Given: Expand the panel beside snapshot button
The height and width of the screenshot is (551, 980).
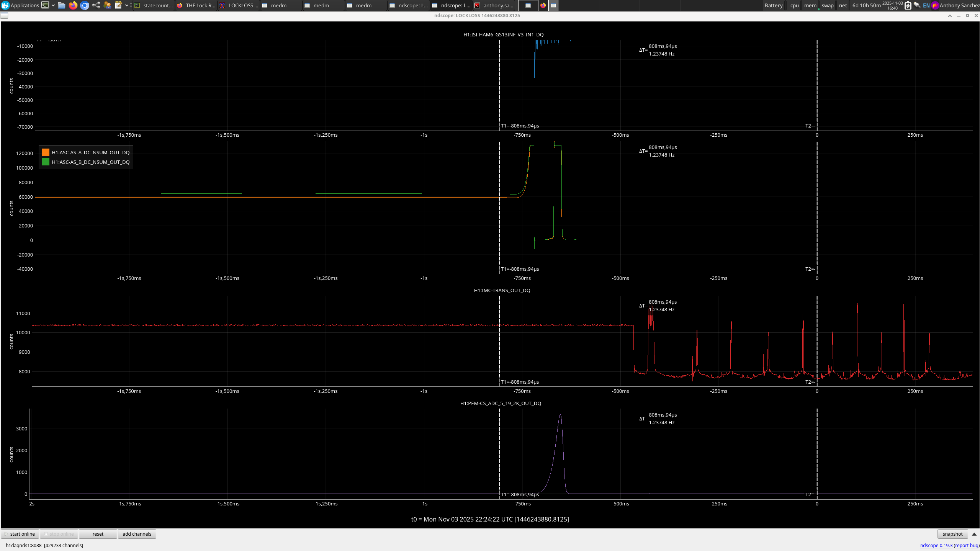Looking at the screenshot, I should coord(974,534).
